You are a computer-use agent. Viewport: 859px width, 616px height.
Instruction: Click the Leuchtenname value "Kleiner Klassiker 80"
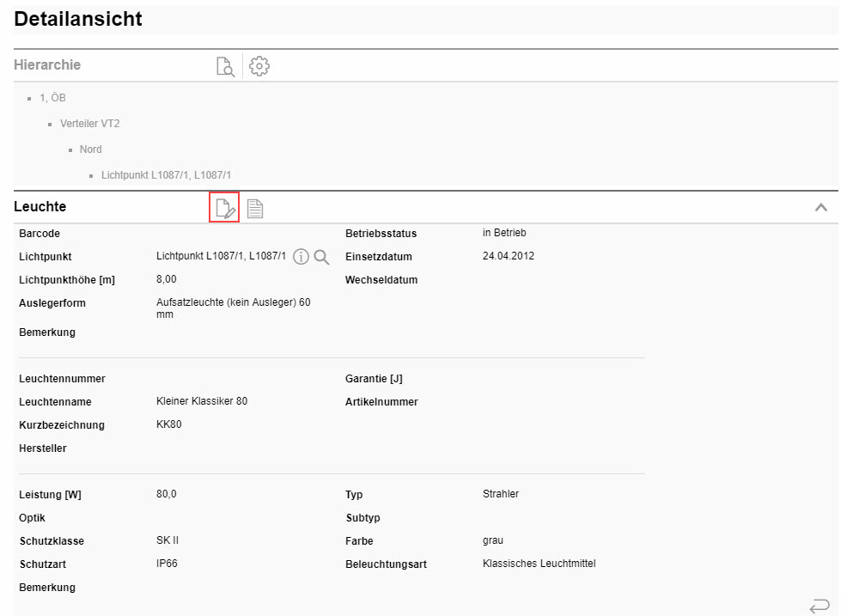202,401
